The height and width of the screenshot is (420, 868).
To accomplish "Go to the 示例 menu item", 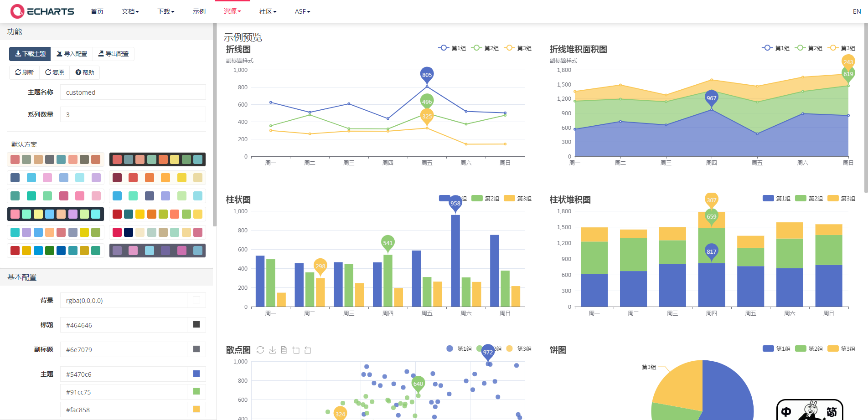I will coord(199,11).
